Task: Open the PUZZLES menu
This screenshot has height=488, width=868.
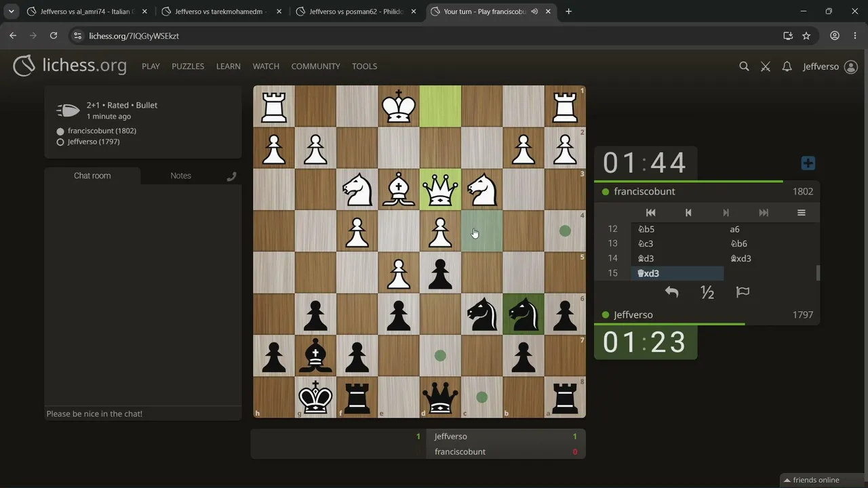Action: [x=188, y=66]
